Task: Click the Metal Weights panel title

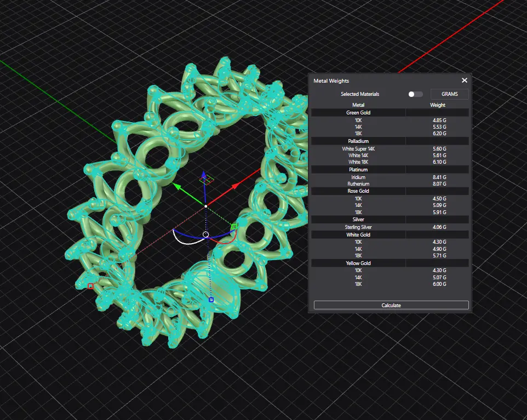Action: click(x=331, y=81)
